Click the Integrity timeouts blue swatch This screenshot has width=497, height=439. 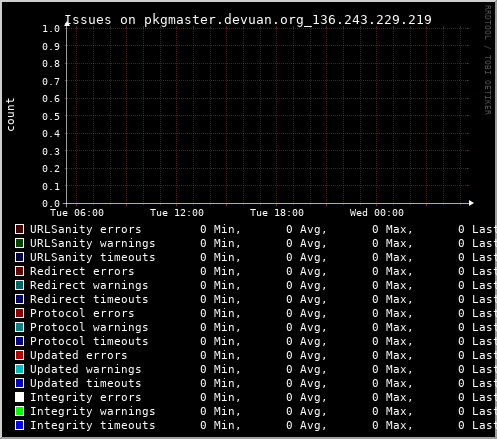[x=19, y=425]
